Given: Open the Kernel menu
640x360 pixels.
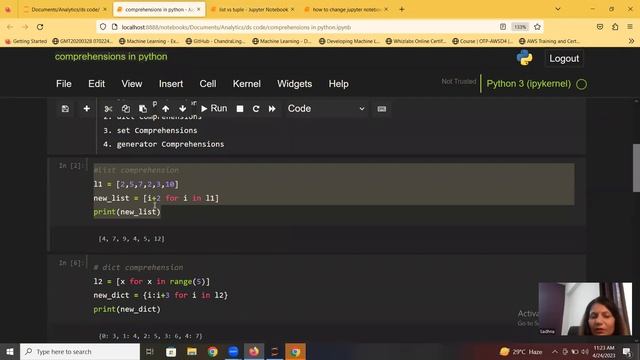Looking at the screenshot, I should tap(247, 84).
